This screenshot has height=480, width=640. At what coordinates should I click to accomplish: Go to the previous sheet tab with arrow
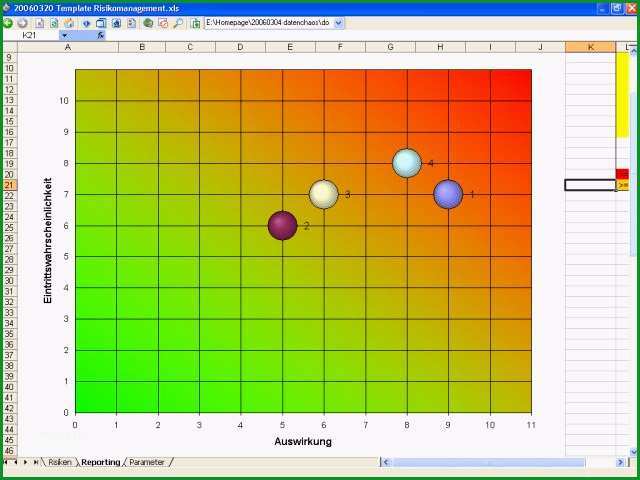[16, 462]
